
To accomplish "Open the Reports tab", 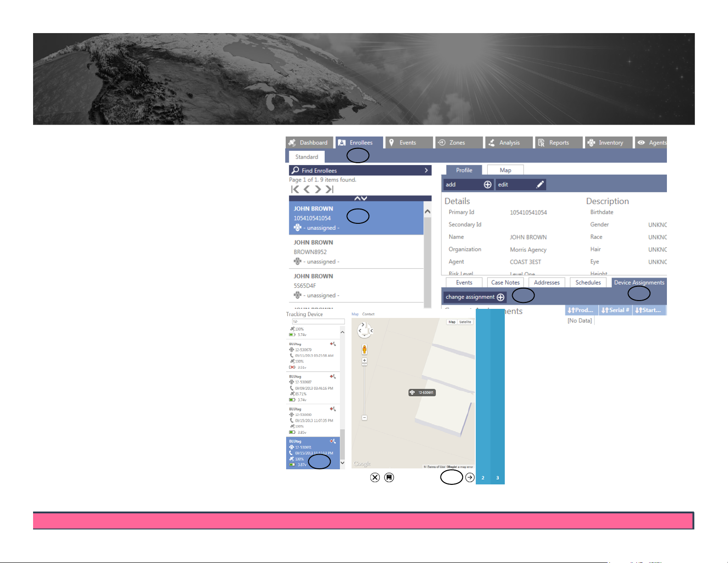I will pos(559,142).
